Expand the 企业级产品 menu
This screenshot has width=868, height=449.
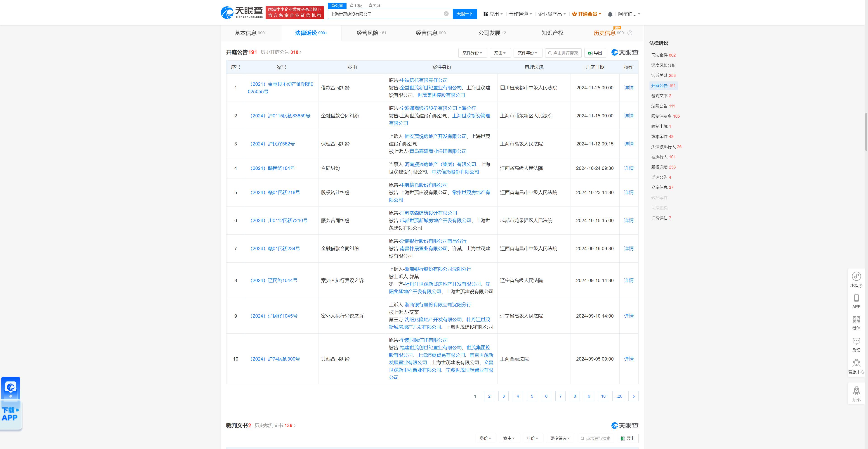pos(552,14)
